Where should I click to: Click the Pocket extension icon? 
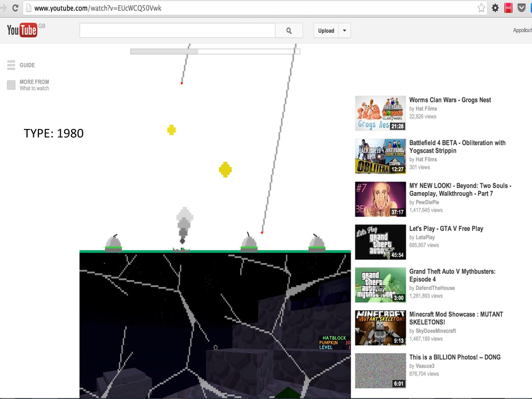click(522, 8)
